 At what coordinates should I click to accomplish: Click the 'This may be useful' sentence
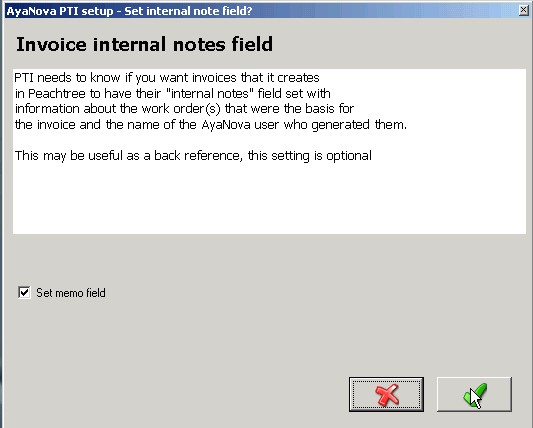(x=193, y=156)
